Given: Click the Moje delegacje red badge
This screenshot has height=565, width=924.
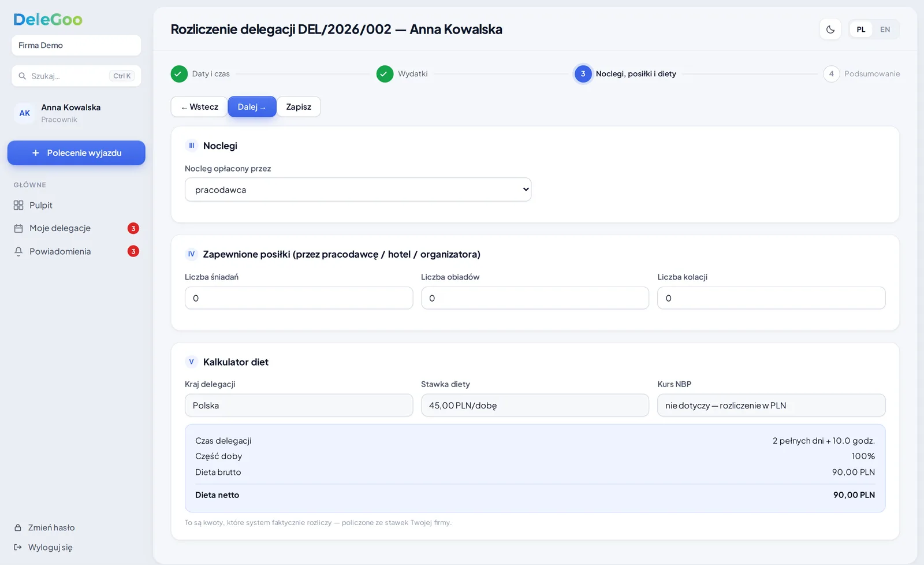Looking at the screenshot, I should 133,228.
